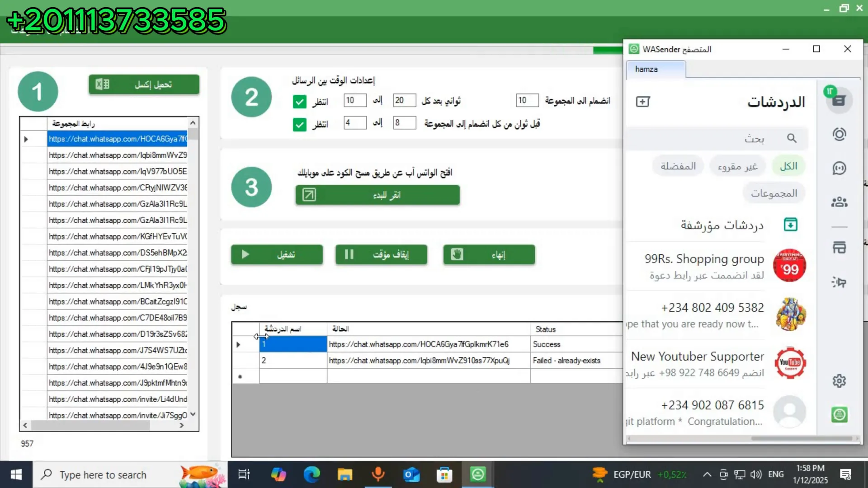The height and width of the screenshot is (488, 868).
Task: Click the wait-from field containing 10
Action: (x=355, y=100)
